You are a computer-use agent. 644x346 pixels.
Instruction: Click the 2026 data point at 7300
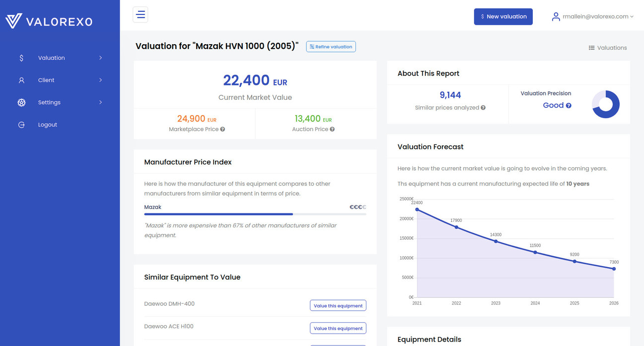click(614, 269)
